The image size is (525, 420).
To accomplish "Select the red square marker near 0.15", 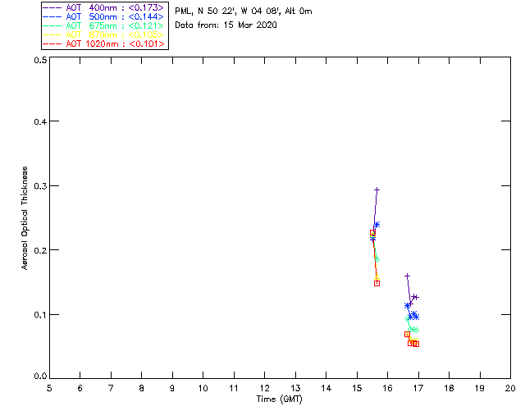I will pos(377,283).
